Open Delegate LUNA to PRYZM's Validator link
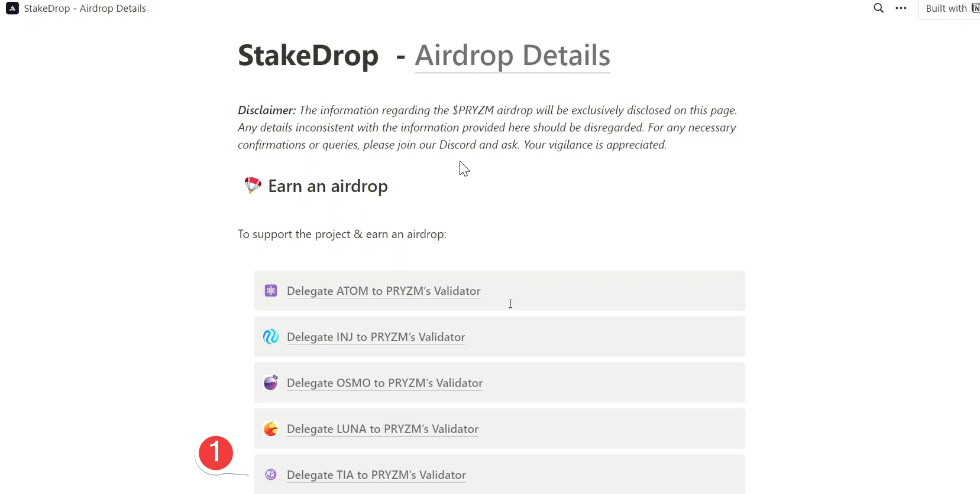The width and height of the screenshot is (980, 494). (382, 429)
